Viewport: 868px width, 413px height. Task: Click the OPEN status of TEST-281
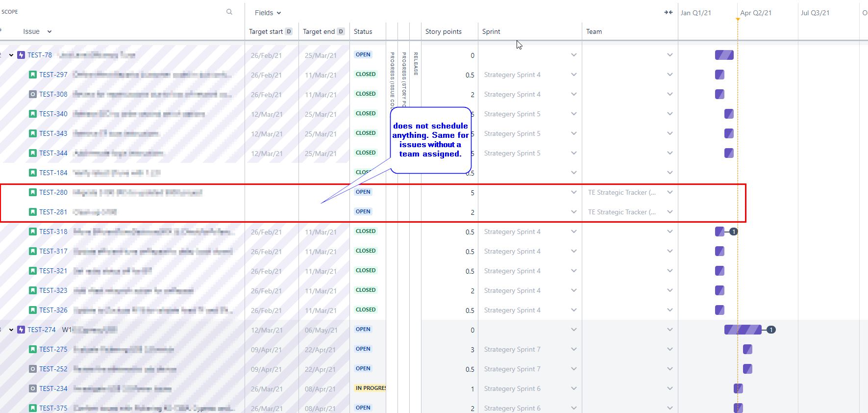(x=363, y=211)
